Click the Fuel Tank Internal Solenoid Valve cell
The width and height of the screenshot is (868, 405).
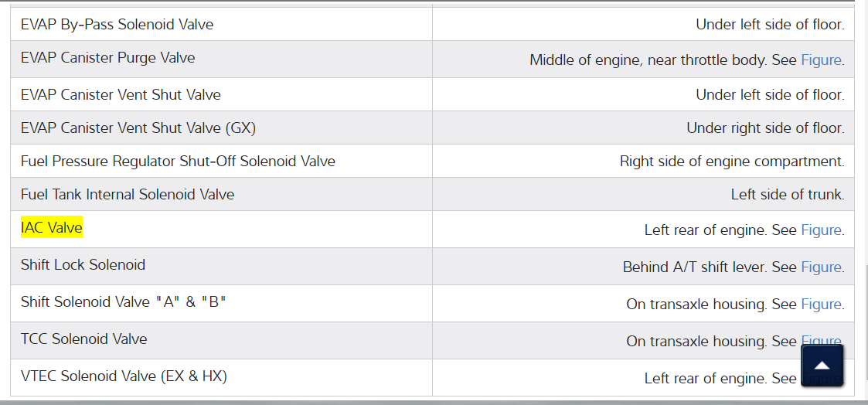click(128, 194)
